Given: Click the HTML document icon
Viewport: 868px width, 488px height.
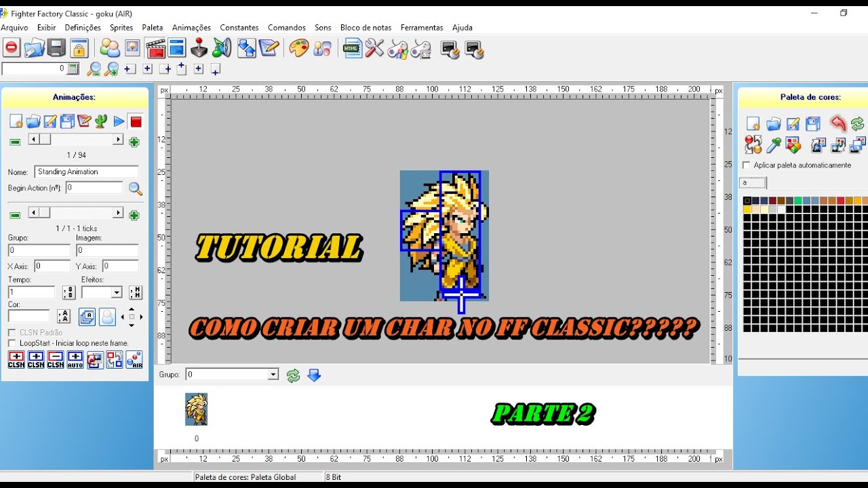Looking at the screenshot, I should (x=353, y=48).
